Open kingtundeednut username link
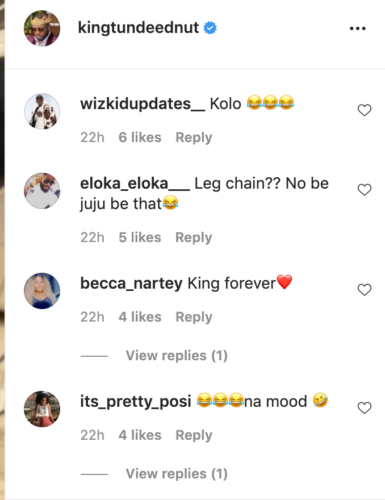The height and width of the screenshot is (500, 385). pos(138,28)
